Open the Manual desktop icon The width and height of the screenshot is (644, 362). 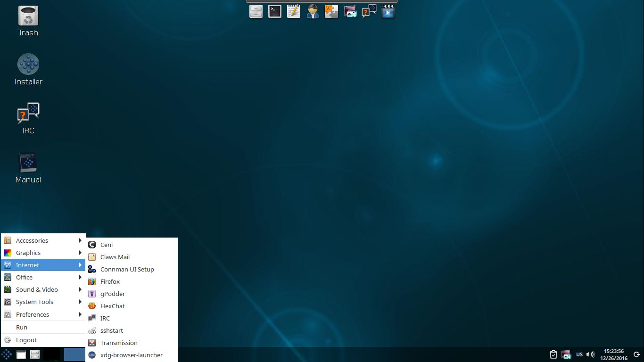point(28,167)
